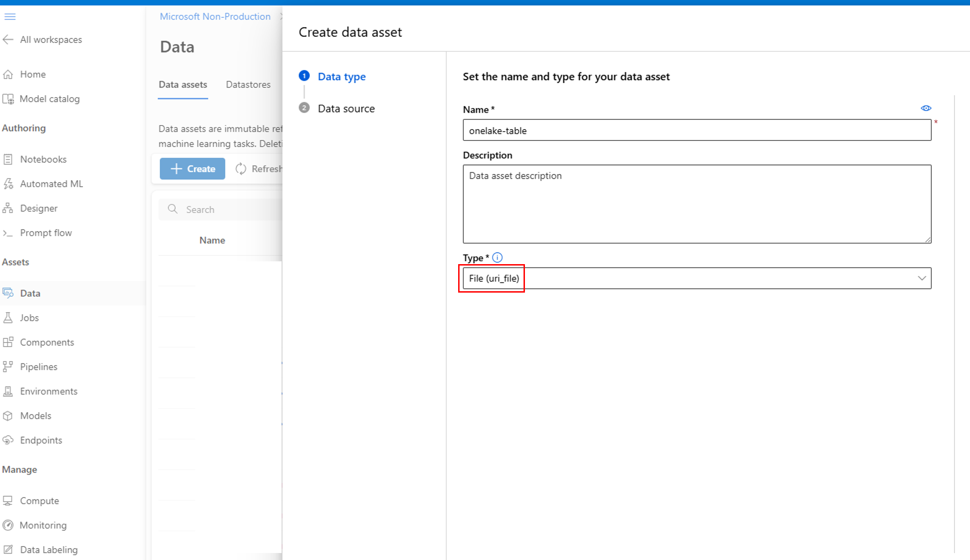This screenshot has height=560, width=970.
Task: Open Automated ML icon
Action: [x=8, y=184]
